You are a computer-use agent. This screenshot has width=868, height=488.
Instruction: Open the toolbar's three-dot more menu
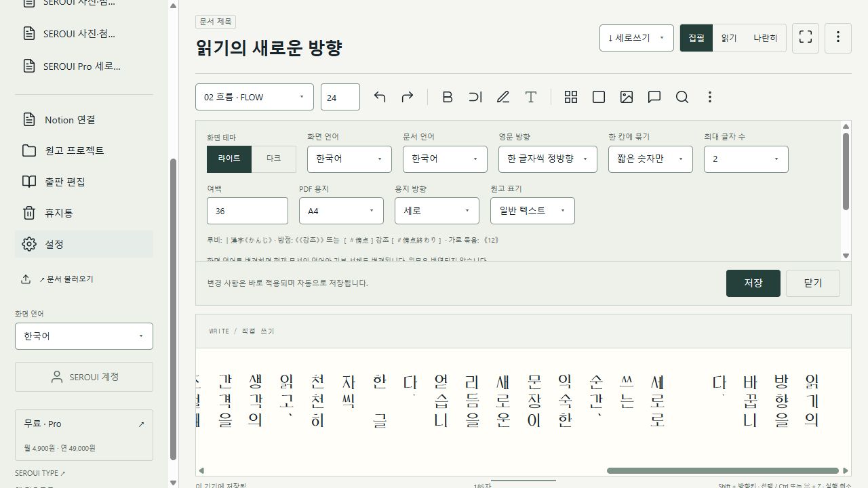click(710, 97)
